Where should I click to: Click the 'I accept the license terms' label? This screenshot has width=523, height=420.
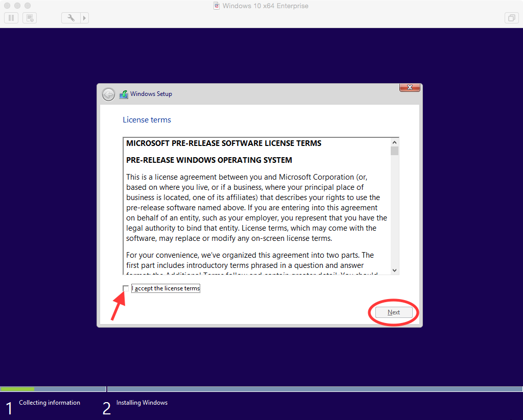coord(166,288)
